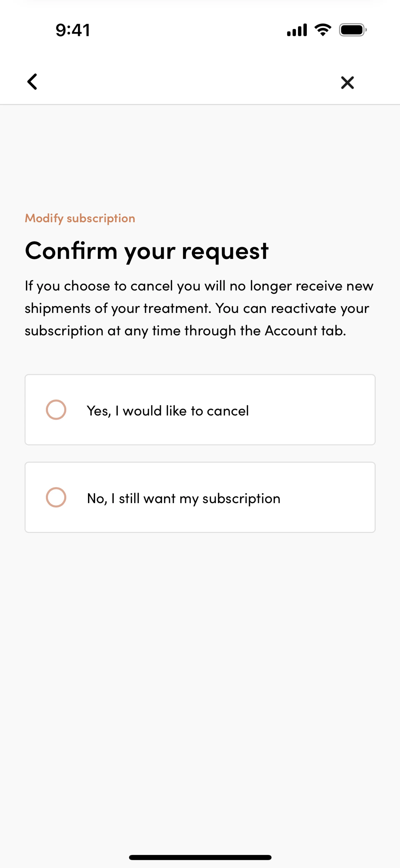Screen dimensions: 400x868
Task: Tap the battery status icon
Action: tap(352, 30)
